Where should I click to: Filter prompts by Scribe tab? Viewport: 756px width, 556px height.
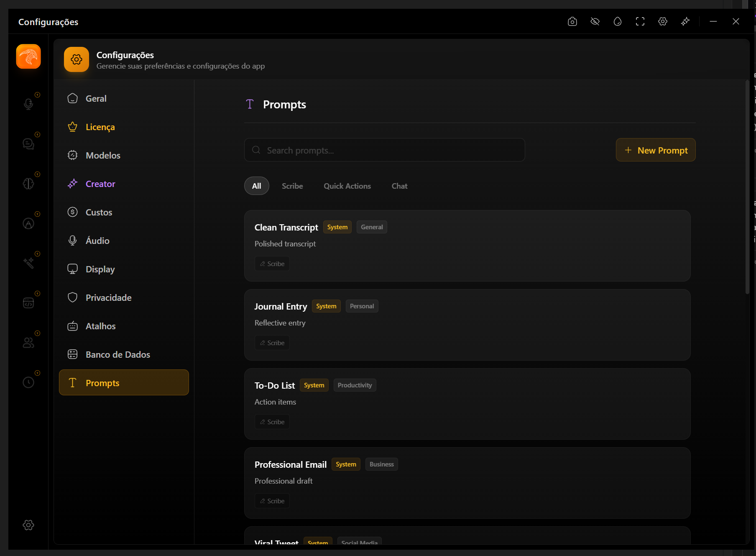(x=292, y=186)
